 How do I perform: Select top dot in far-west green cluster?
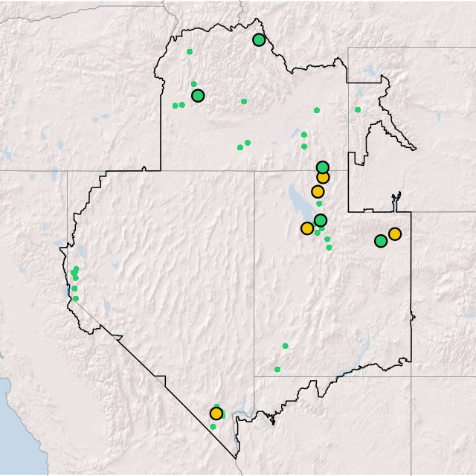[77, 268]
